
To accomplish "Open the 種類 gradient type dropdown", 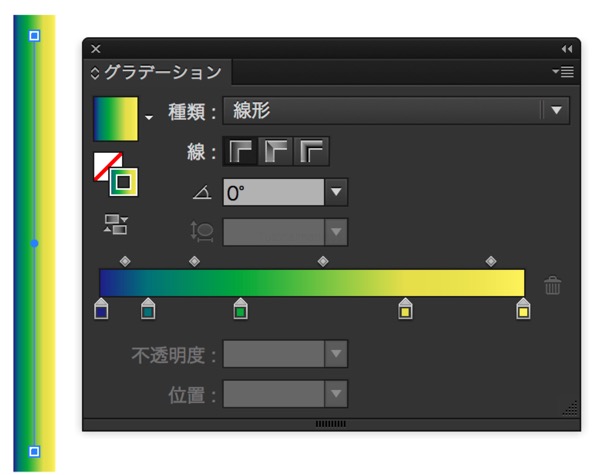I will pos(557,110).
